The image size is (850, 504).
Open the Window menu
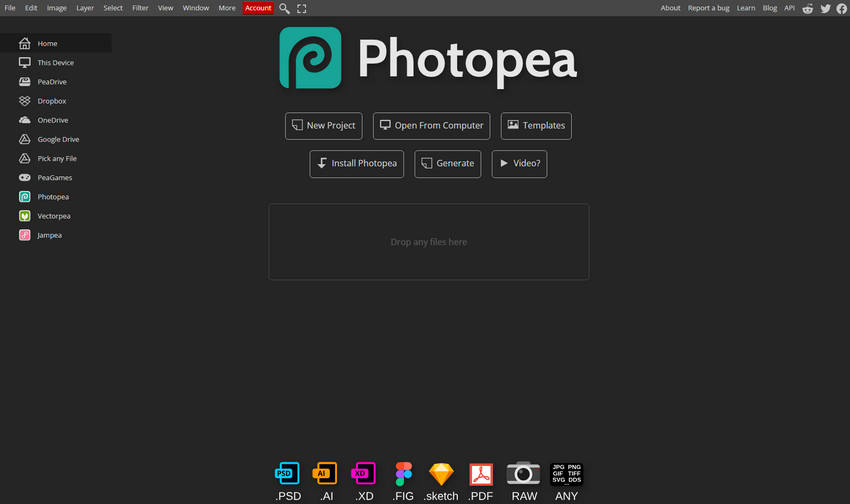tap(196, 8)
